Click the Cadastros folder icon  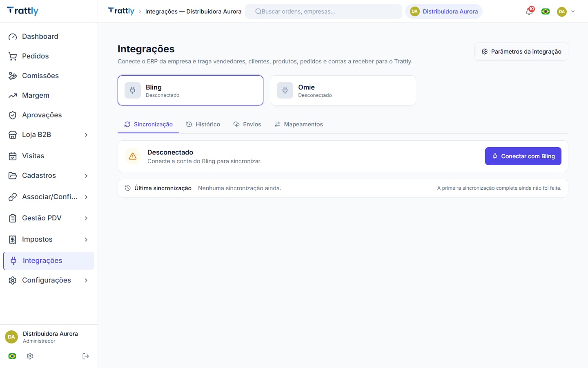tap(13, 175)
